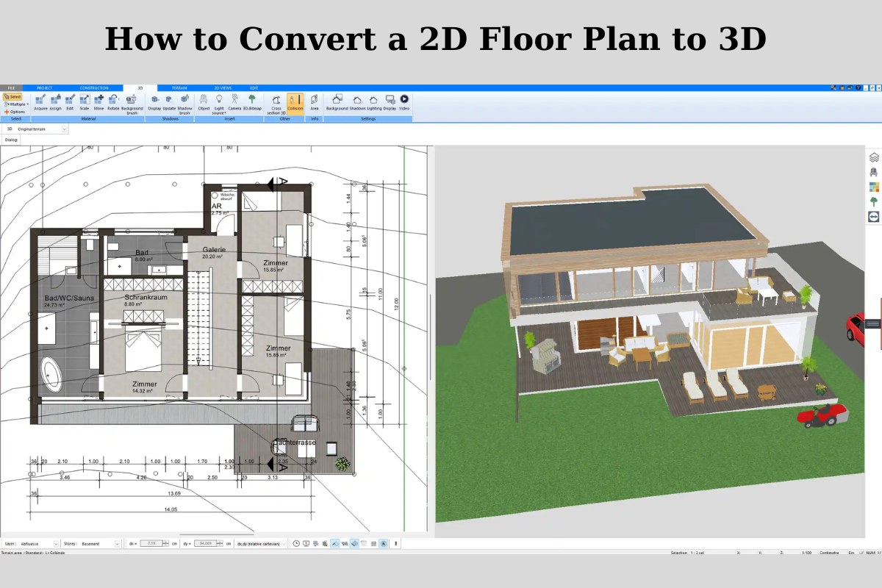This screenshot has width=882, height=588.
Task: Toggle shadow Display in the Shadows group
Action: (156, 101)
